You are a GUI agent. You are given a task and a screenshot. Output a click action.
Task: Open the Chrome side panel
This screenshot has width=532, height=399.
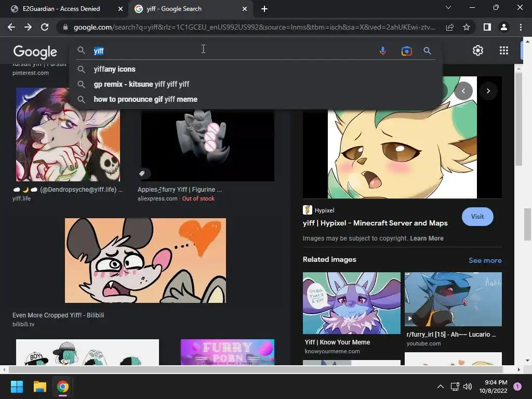tap(487, 27)
